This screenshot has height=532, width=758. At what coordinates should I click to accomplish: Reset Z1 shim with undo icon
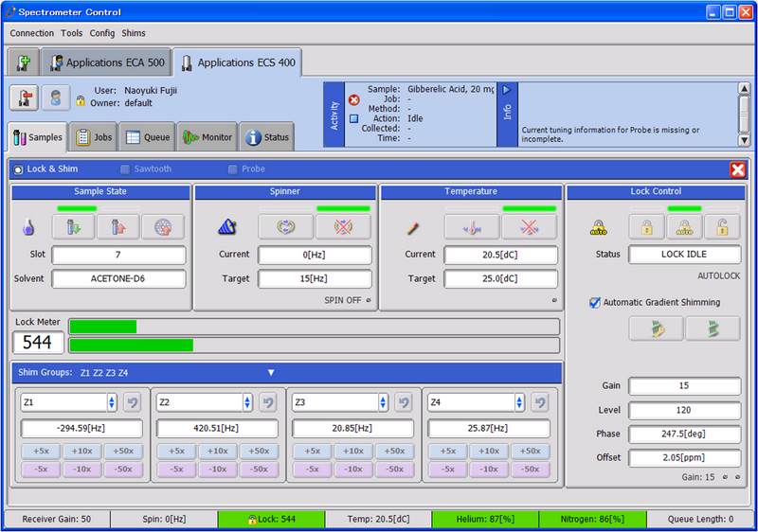tap(133, 402)
